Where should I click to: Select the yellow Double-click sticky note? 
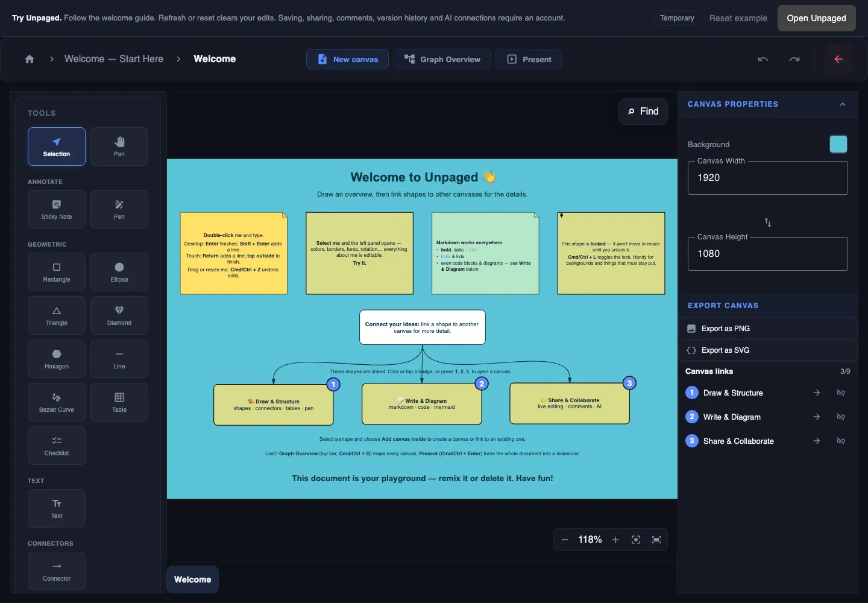234,253
